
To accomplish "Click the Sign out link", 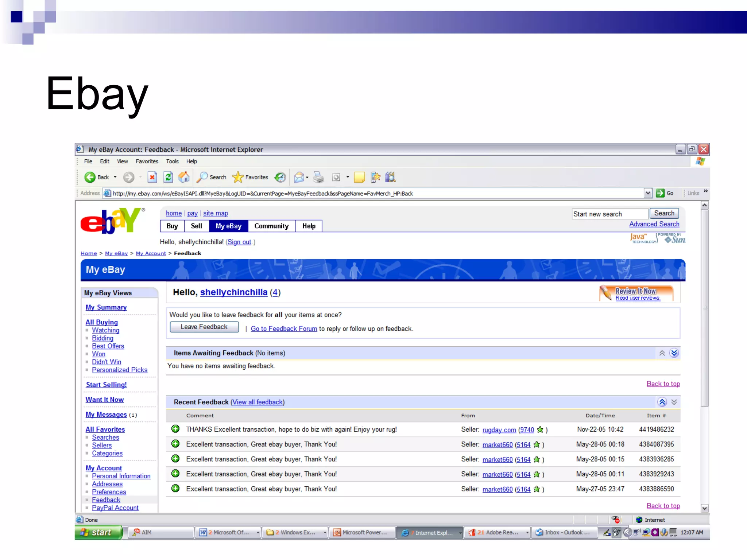I will tap(239, 242).
